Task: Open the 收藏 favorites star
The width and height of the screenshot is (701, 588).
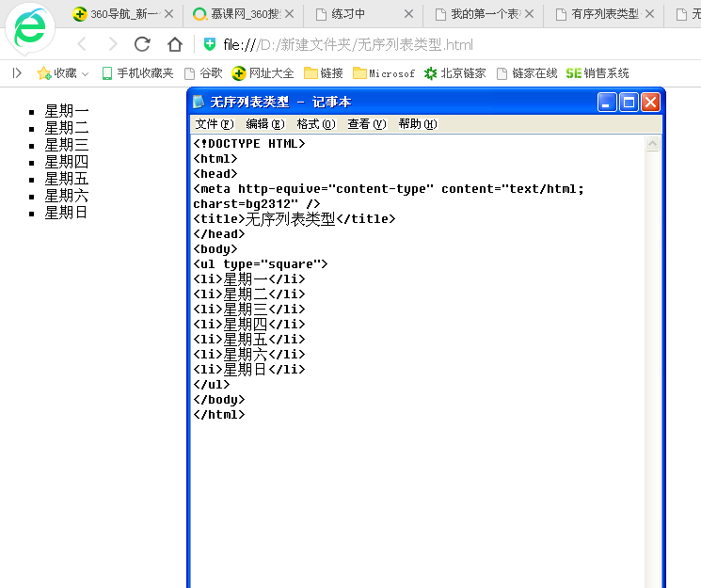Action: (44, 72)
